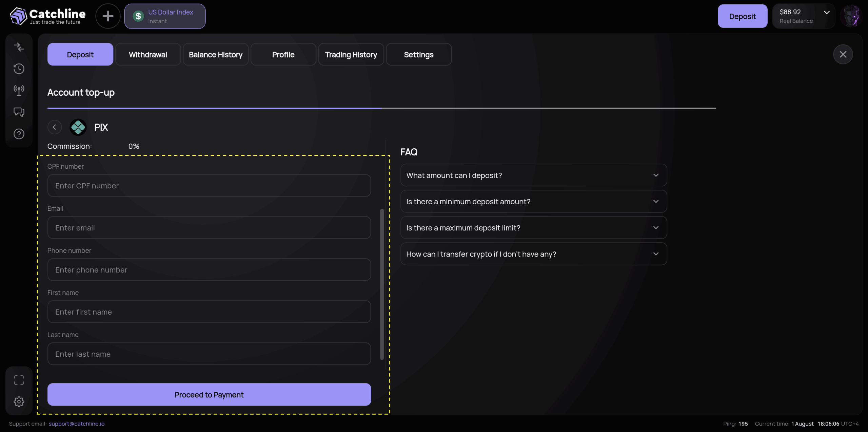Expand 'How can I transfer crypto' question

pyautogui.click(x=534, y=254)
